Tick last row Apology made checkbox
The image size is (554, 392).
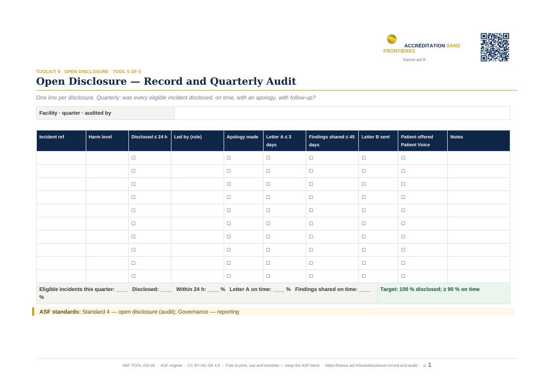click(228, 276)
